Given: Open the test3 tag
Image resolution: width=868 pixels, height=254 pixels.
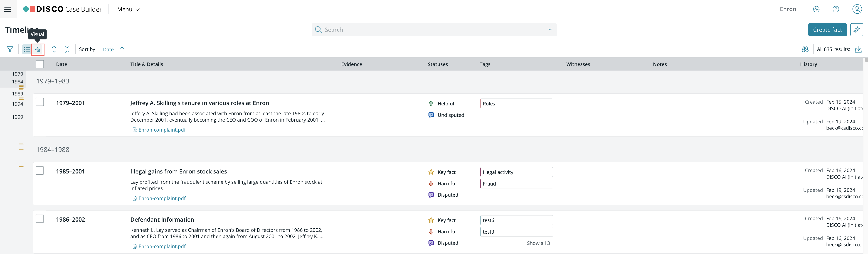Looking at the screenshot, I should pyautogui.click(x=517, y=232).
